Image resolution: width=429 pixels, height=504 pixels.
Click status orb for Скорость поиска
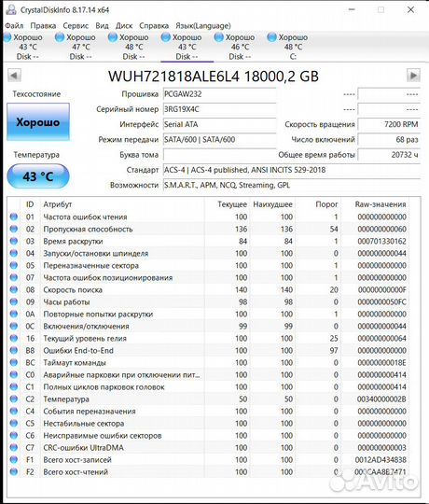pos(14,289)
